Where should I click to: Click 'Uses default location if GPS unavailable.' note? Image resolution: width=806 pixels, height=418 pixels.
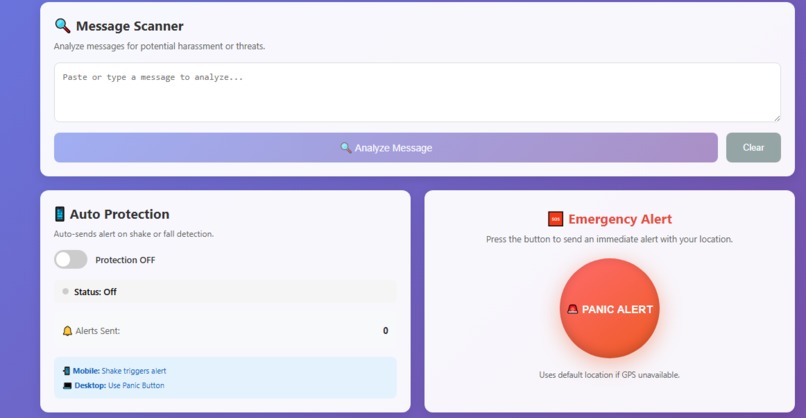pos(609,375)
